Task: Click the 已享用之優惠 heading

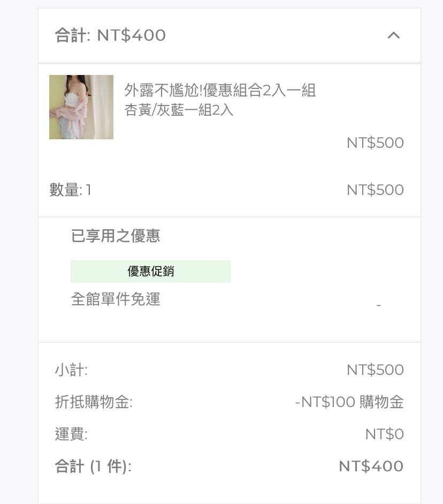Action: click(x=116, y=236)
